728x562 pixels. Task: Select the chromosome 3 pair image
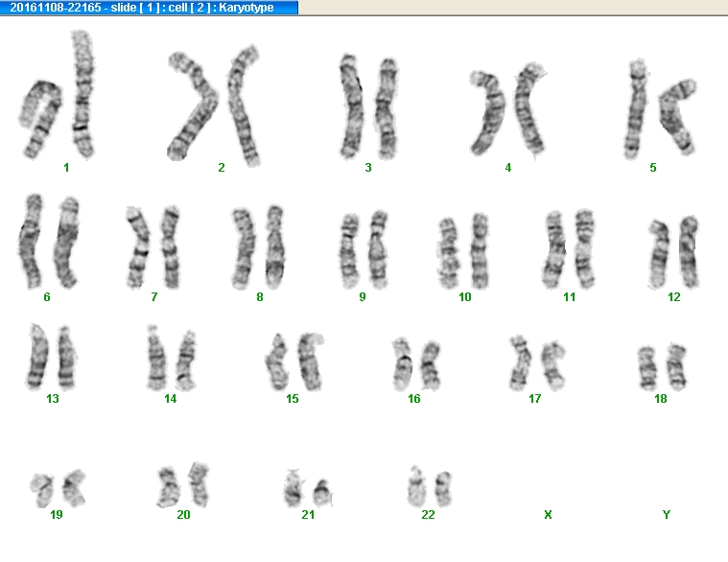pos(369,107)
